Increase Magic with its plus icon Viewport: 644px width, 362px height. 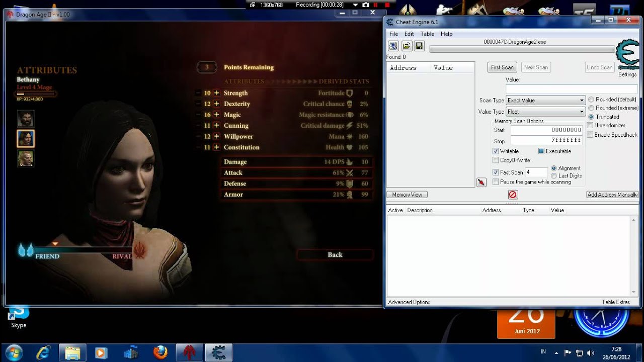(216, 115)
